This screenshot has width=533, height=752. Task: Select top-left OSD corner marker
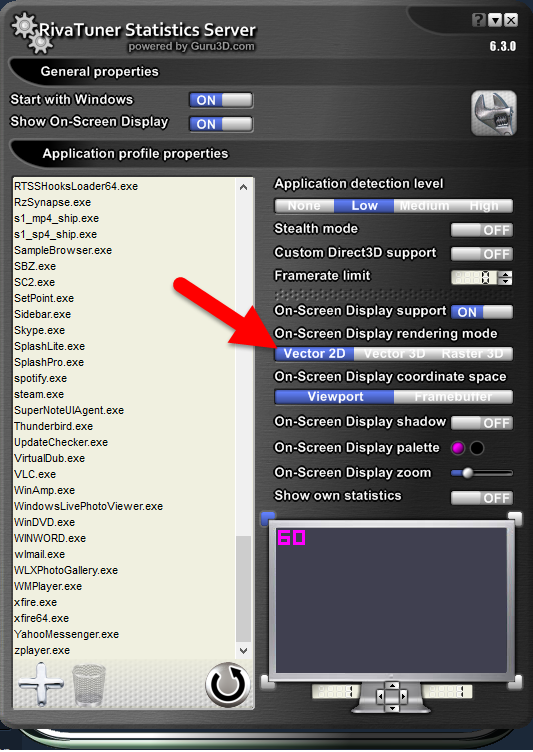pyautogui.click(x=268, y=518)
